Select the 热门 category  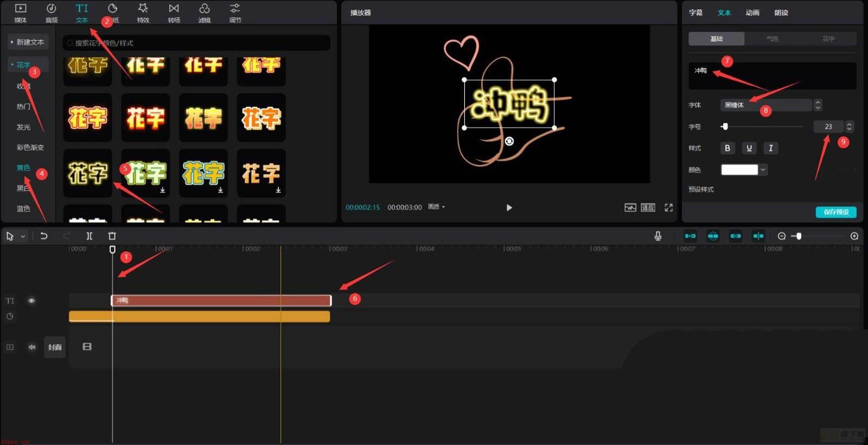(23, 106)
